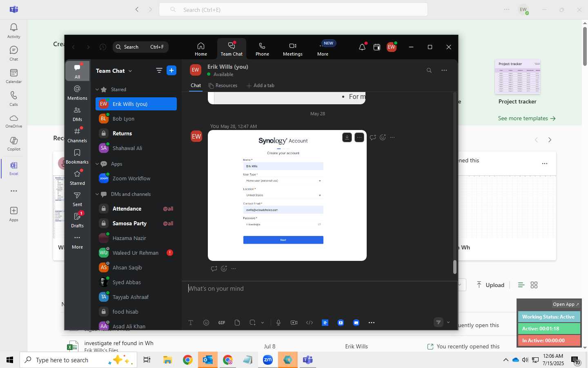Viewport: 588px width, 368px height.
Task: Open DMs in the Zoom sidebar
Action: (77, 114)
